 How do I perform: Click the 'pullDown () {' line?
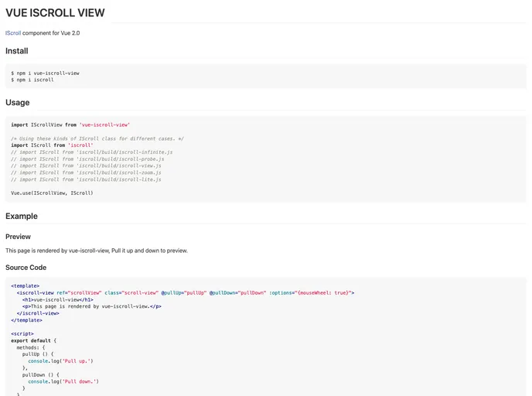pos(41,374)
